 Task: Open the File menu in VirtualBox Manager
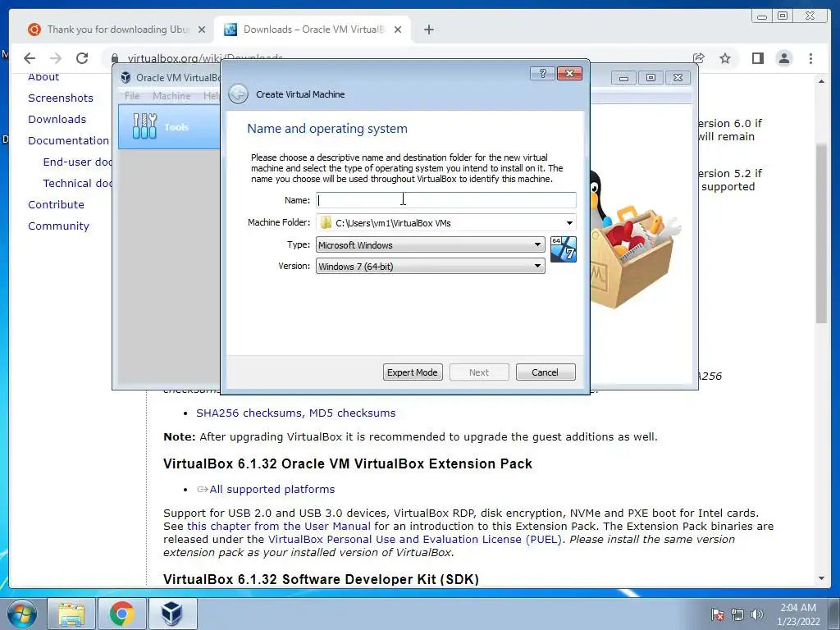coord(132,96)
